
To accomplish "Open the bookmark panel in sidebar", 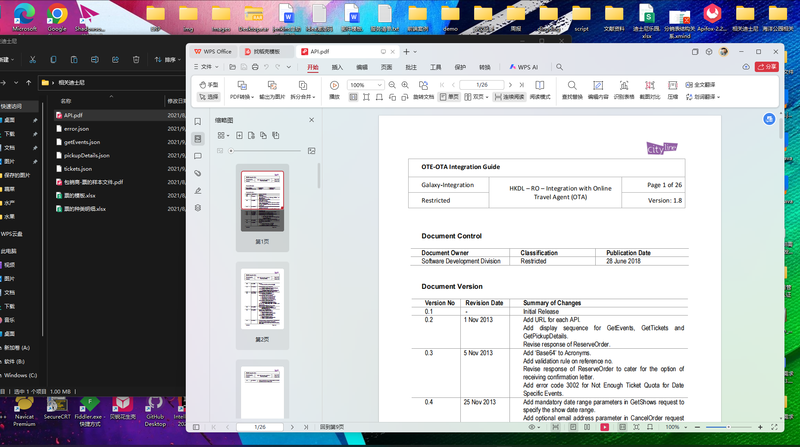I will pyautogui.click(x=198, y=121).
